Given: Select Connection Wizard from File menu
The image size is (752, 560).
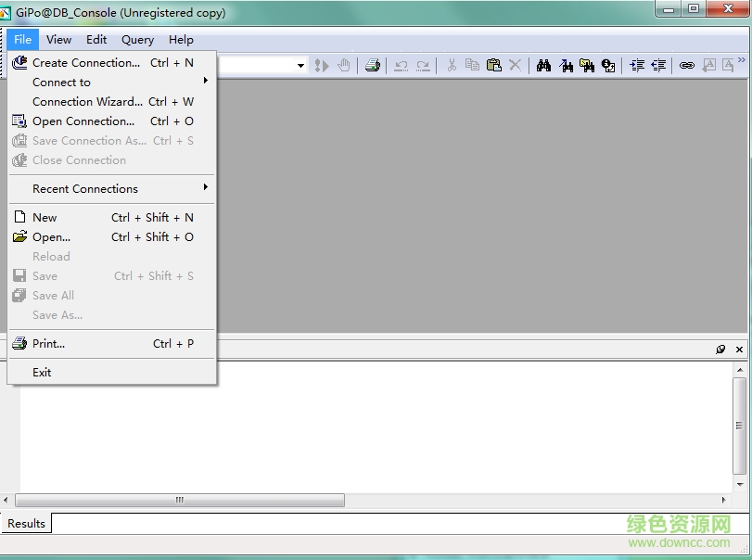Looking at the screenshot, I should coord(83,101).
